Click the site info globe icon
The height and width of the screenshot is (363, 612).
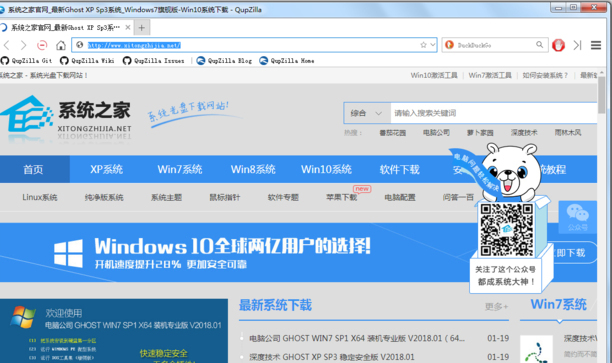pyautogui.click(x=80, y=45)
